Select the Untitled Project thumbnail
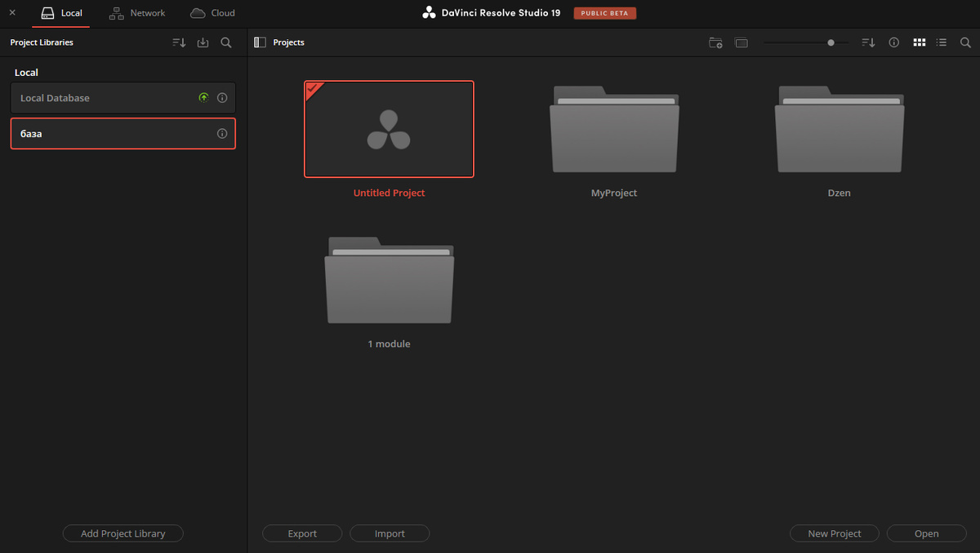This screenshot has height=553, width=980. coord(389,129)
